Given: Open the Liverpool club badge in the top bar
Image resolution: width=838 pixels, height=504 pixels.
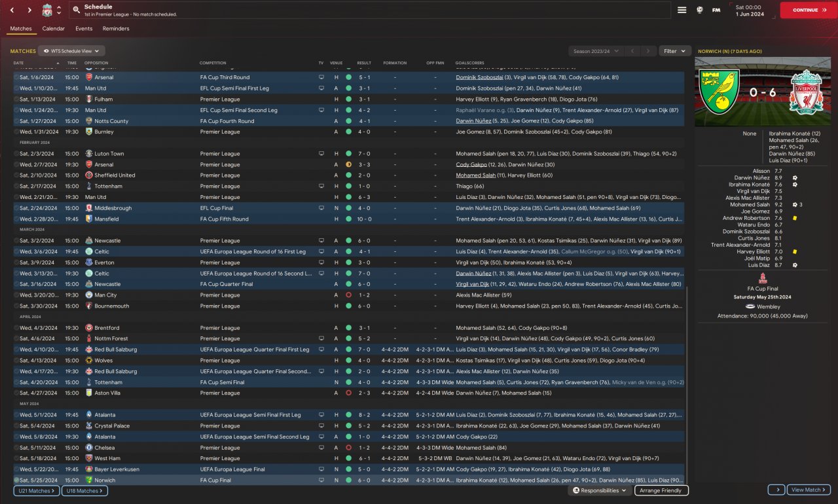Looking at the screenshot, I should coord(47,10).
